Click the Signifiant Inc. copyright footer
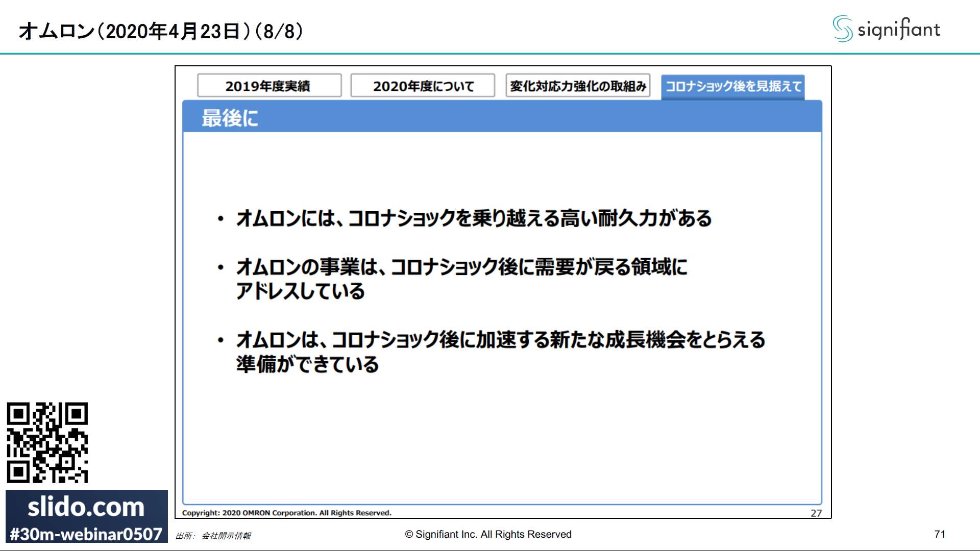The height and width of the screenshot is (551, 980). coord(488,534)
